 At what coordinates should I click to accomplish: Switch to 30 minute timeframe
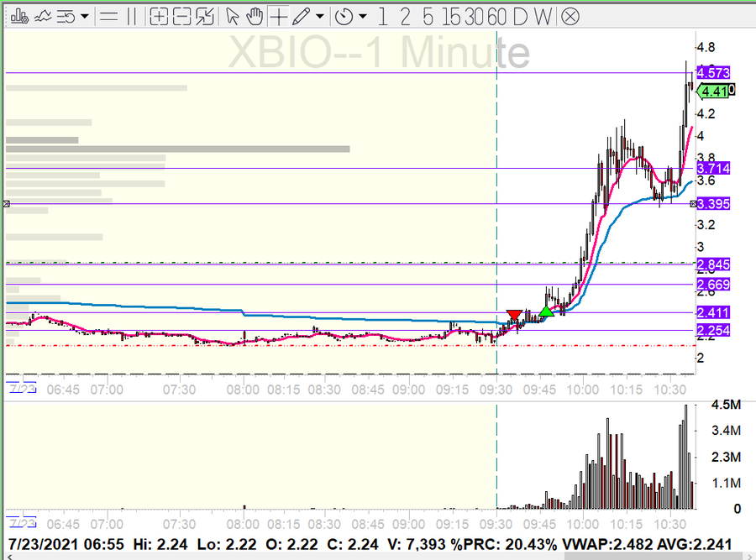(x=475, y=17)
